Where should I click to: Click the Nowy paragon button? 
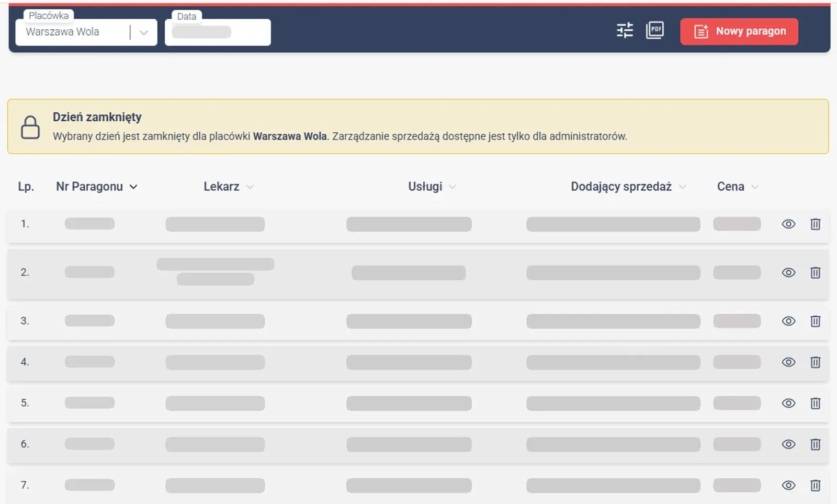[739, 31]
